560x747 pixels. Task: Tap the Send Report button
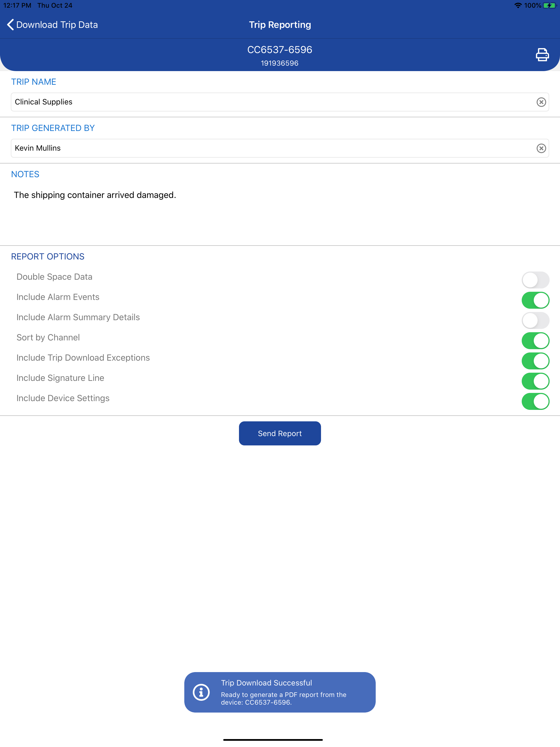(x=280, y=433)
